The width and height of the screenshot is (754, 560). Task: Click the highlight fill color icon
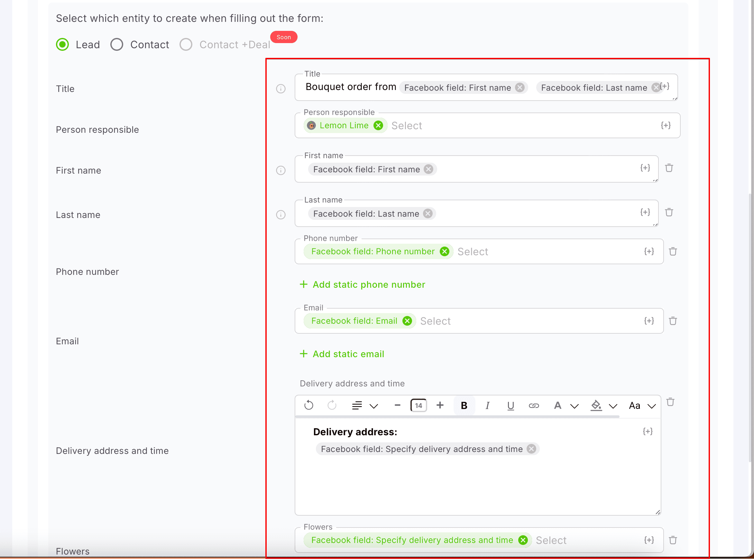point(596,405)
